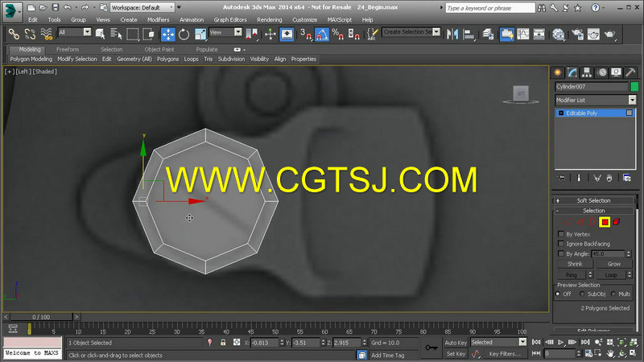The width and height of the screenshot is (644, 362).
Task: Select the Select and Move tool
Action: click(x=168, y=35)
